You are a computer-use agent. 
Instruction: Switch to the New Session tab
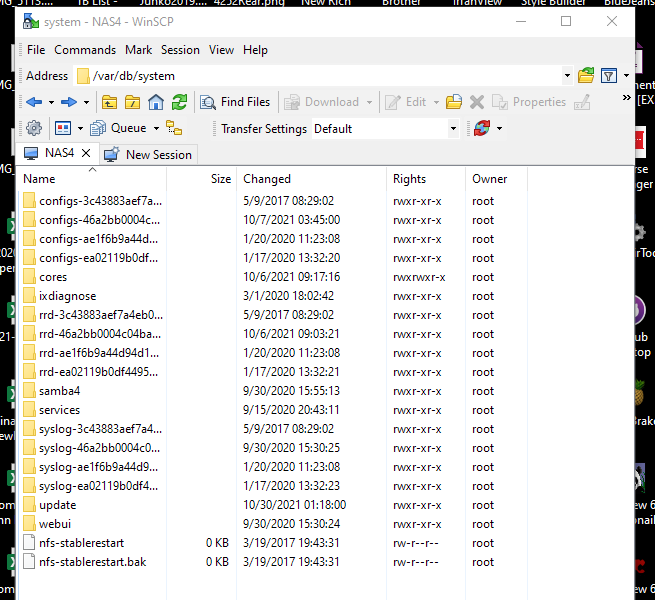(148, 154)
